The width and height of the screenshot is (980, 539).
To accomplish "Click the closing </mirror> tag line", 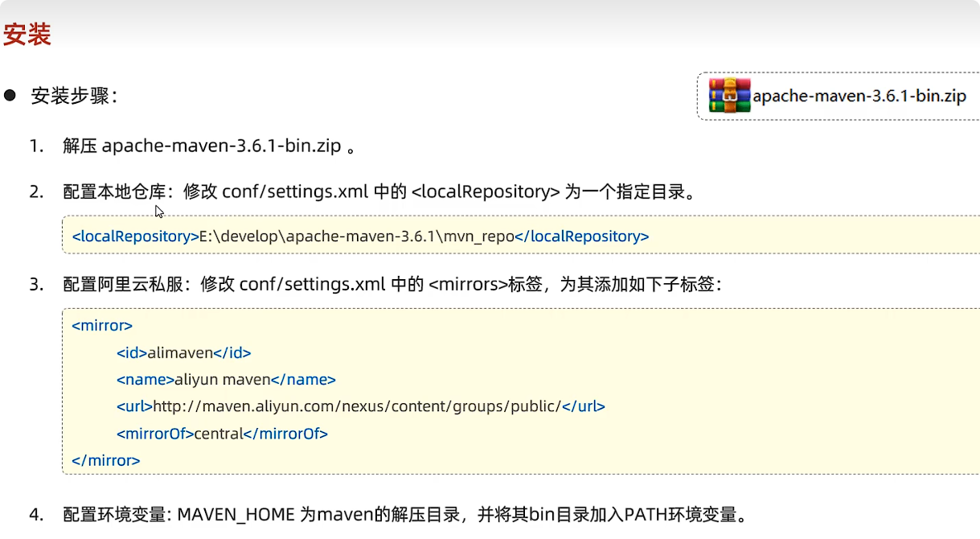I will pyautogui.click(x=106, y=461).
